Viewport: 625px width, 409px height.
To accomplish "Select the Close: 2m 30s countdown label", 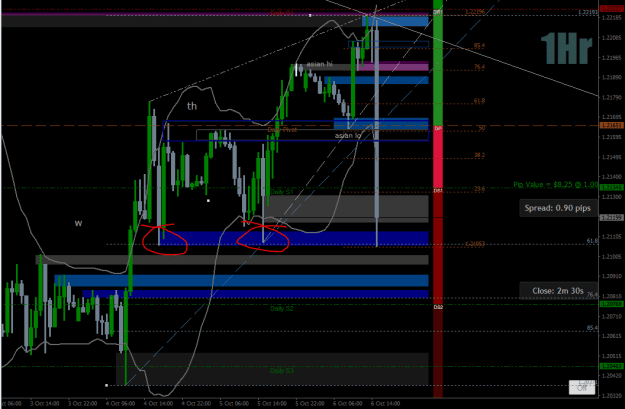I will pyautogui.click(x=558, y=291).
